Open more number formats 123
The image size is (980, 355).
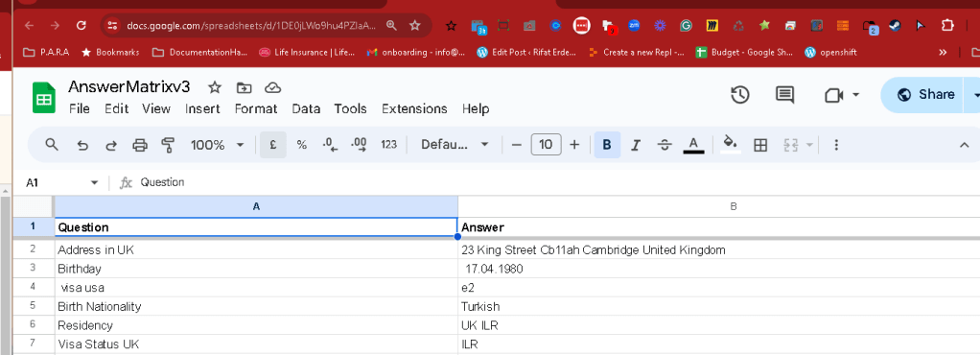(x=388, y=145)
